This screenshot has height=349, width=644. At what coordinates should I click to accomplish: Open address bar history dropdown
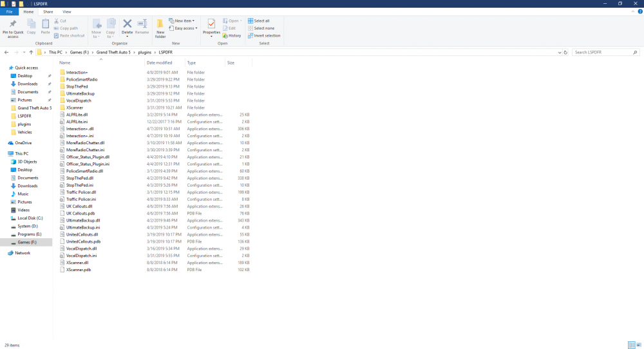click(560, 53)
